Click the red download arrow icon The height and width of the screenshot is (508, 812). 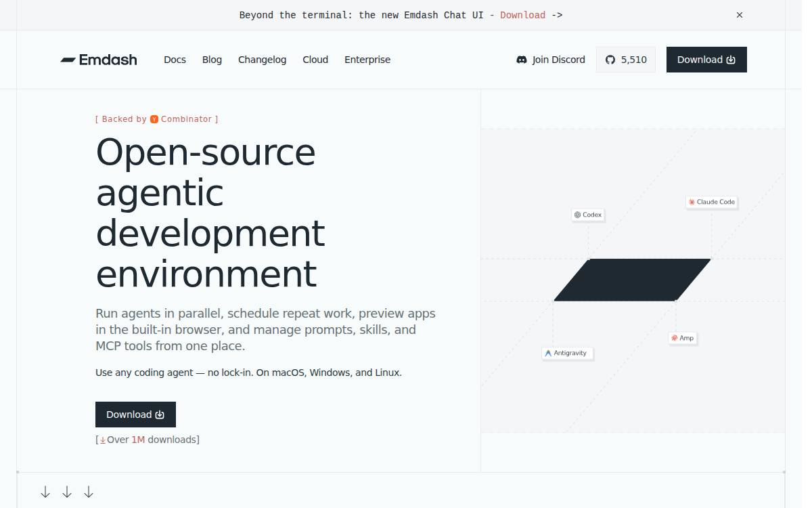[103, 440]
